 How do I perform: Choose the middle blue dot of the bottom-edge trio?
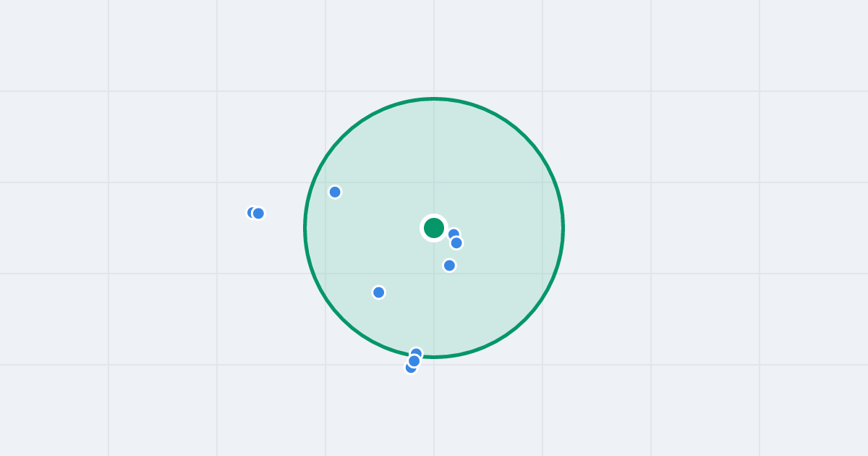coord(414,360)
